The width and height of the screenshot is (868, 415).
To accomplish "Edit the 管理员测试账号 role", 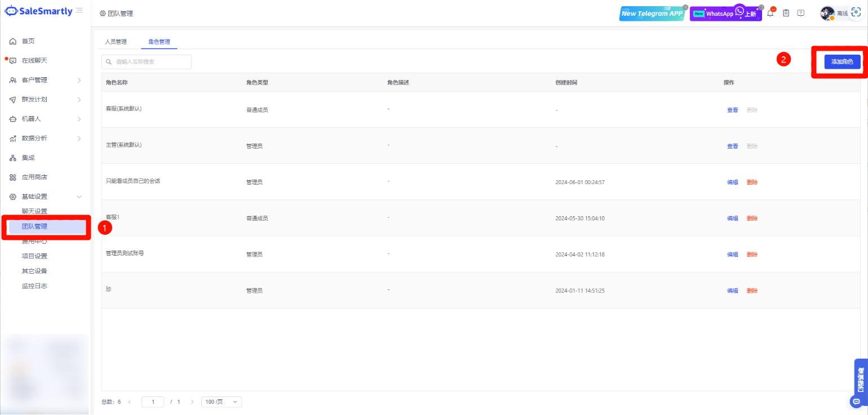I will (x=732, y=255).
